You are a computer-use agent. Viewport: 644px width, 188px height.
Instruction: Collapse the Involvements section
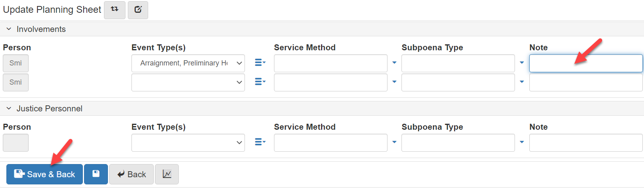pyautogui.click(x=9, y=29)
